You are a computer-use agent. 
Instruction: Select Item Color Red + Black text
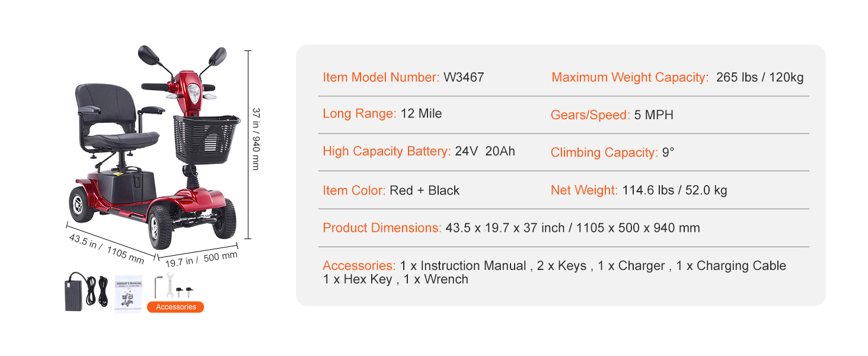point(391,190)
